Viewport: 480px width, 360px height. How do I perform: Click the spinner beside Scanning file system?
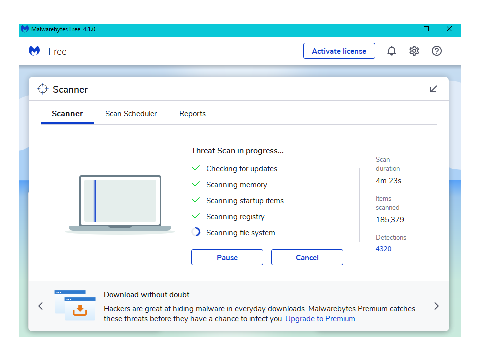click(196, 232)
